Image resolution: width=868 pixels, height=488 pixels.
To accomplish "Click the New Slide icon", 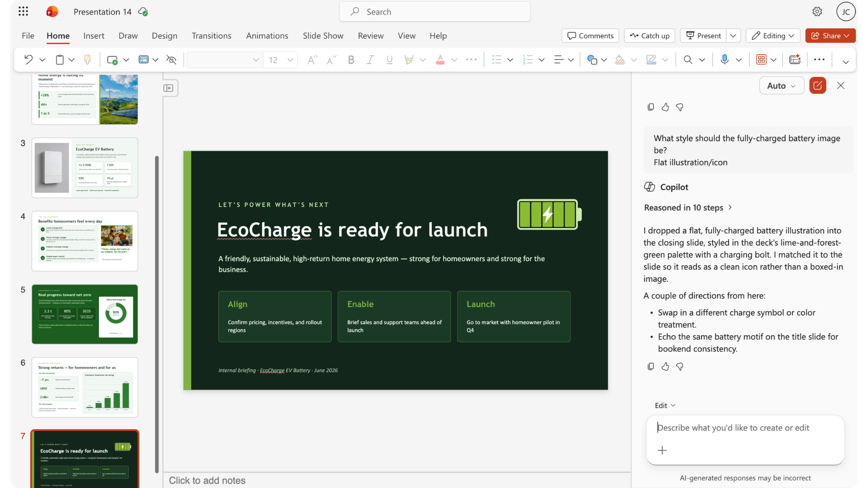I will point(112,60).
